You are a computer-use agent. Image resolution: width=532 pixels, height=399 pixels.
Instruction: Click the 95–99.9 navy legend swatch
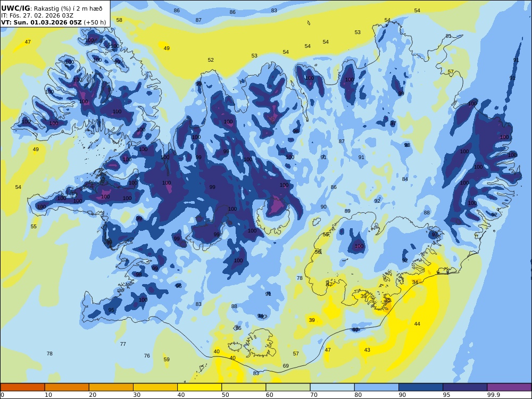tap(465, 387)
